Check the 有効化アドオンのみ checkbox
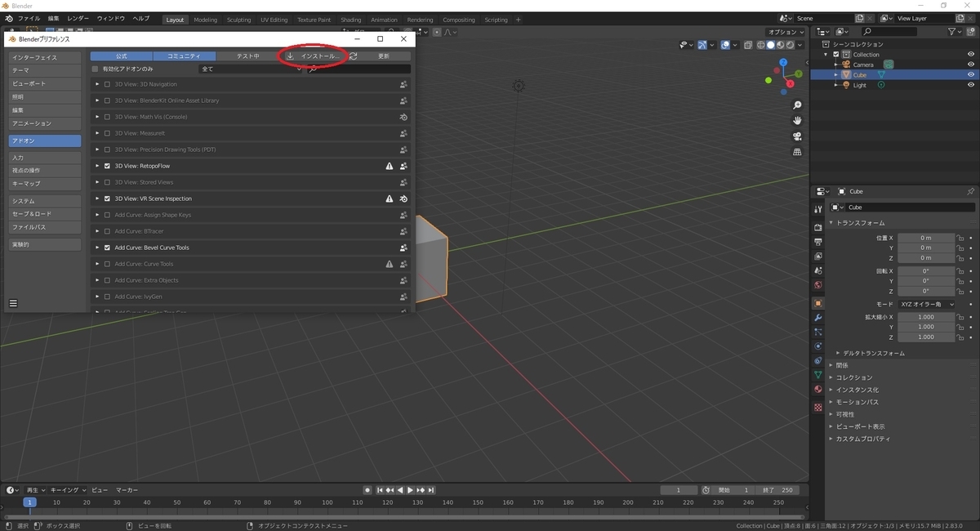 pos(96,69)
